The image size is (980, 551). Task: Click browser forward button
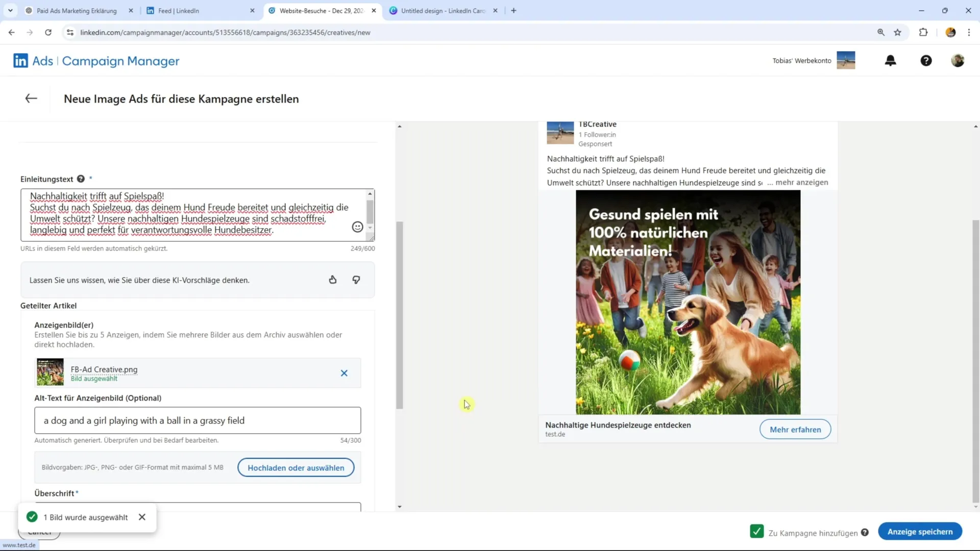tap(30, 32)
